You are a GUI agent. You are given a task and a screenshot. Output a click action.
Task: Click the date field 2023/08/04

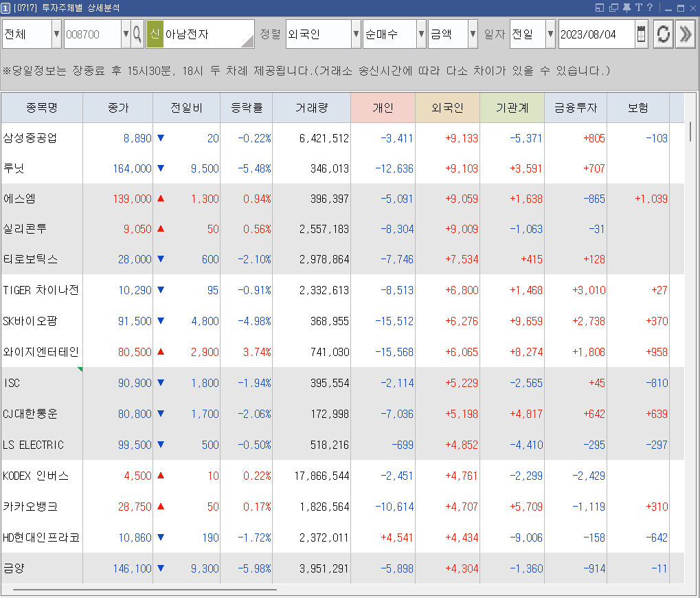(x=596, y=34)
